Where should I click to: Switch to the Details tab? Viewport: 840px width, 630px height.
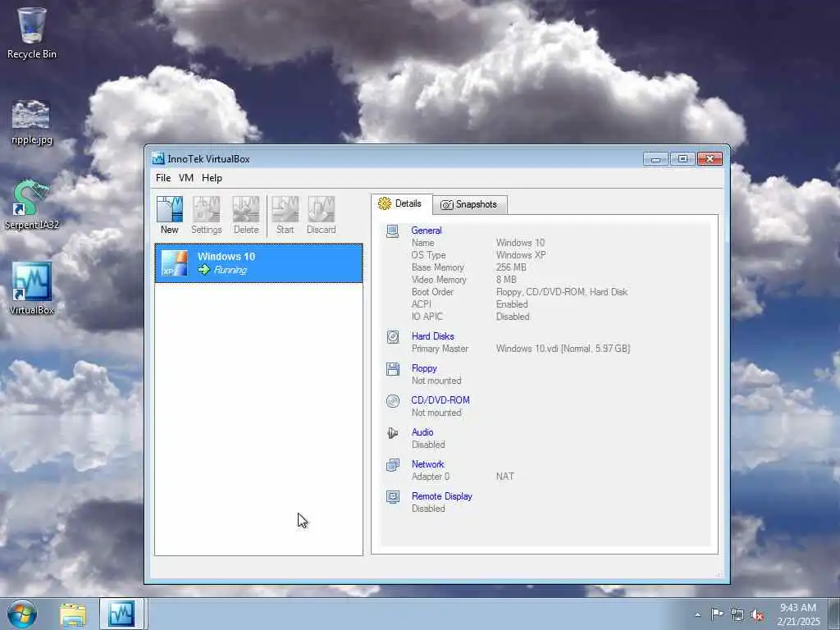[400, 203]
